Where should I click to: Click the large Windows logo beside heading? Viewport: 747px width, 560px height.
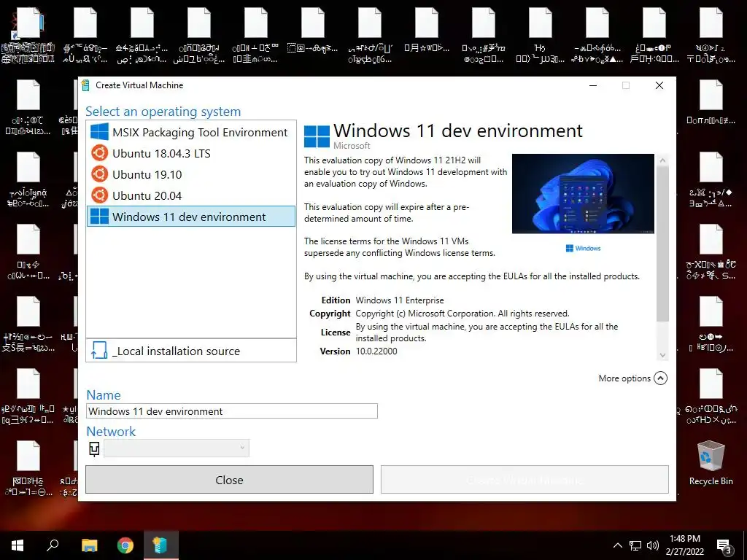(x=317, y=136)
